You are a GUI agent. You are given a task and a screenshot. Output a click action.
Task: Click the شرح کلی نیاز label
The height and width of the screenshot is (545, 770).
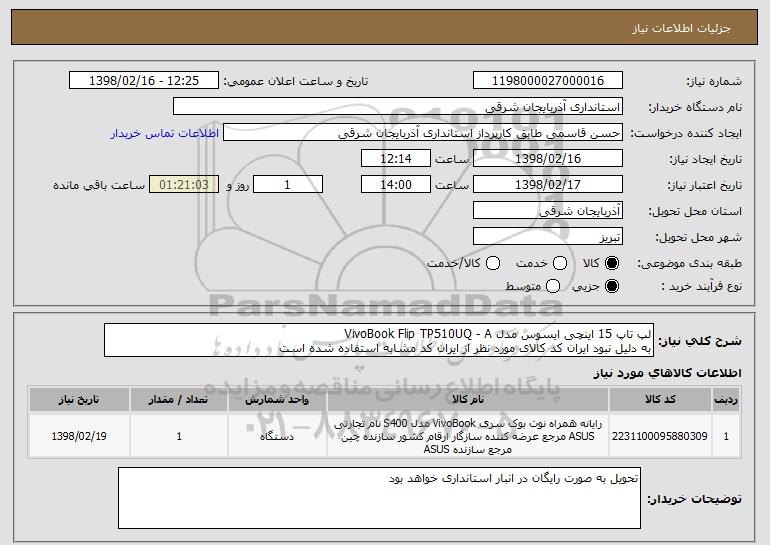pyautogui.click(x=700, y=341)
